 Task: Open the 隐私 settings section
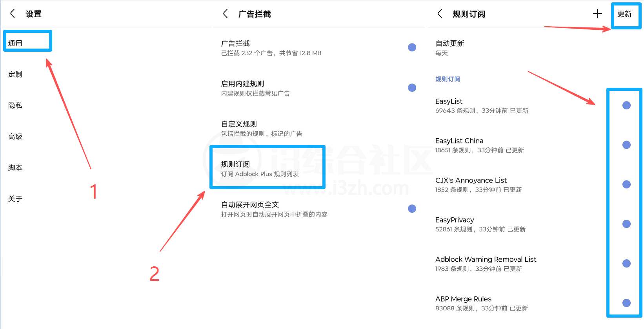pos(16,105)
